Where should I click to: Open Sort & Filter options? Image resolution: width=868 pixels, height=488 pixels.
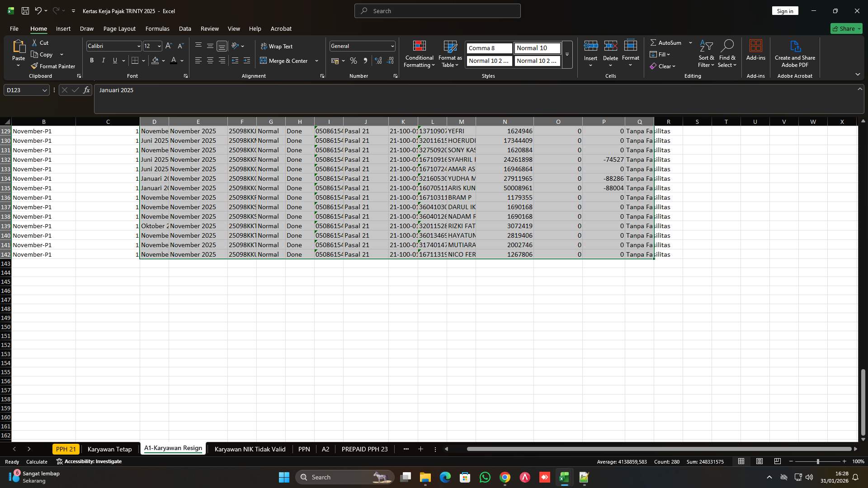706,53
